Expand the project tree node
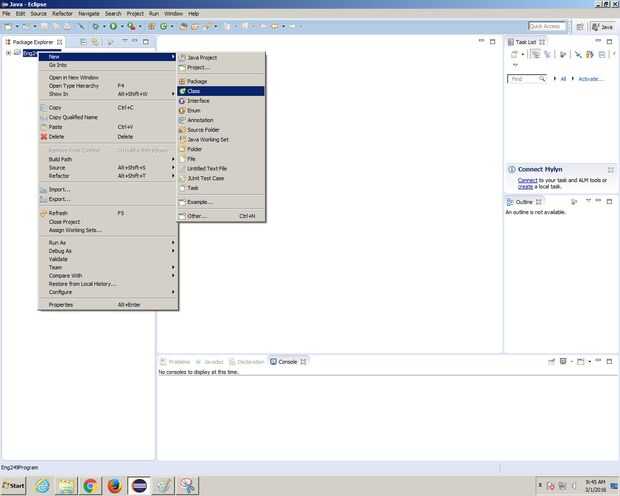The image size is (620, 496). (x=8, y=53)
